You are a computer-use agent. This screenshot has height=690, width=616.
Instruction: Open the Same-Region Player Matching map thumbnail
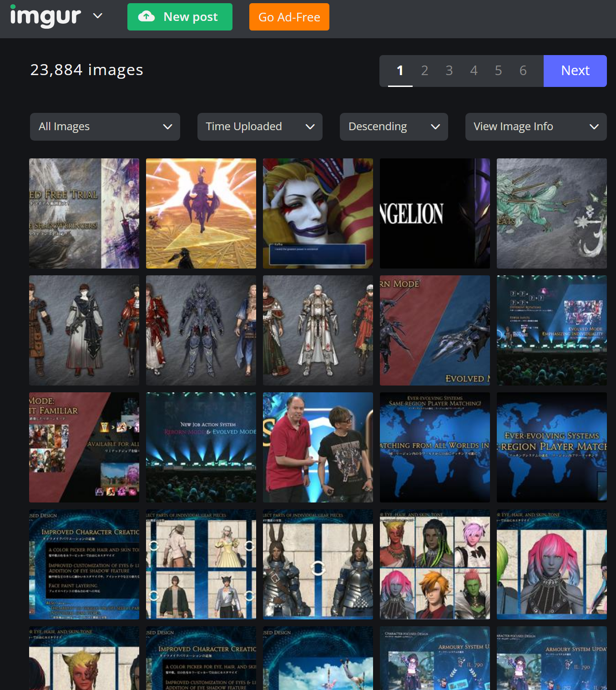(435, 447)
